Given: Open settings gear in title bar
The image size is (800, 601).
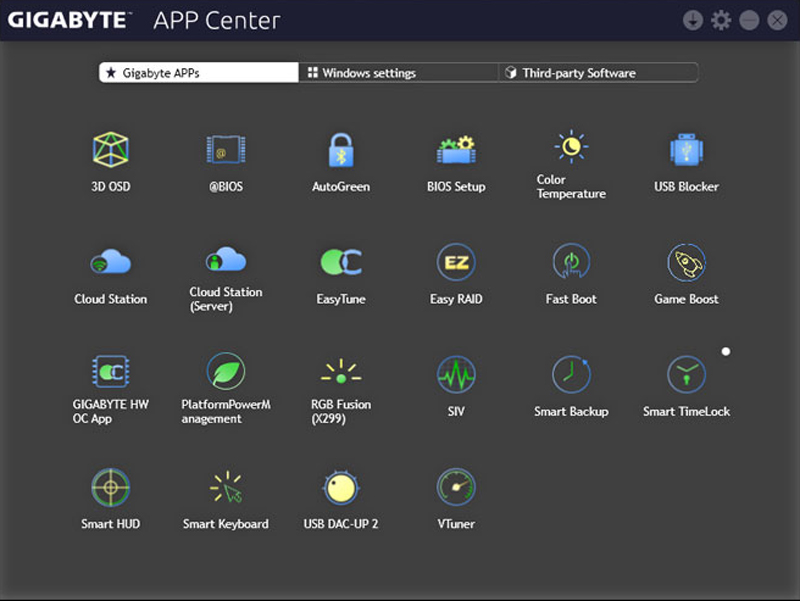Looking at the screenshot, I should (x=721, y=20).
